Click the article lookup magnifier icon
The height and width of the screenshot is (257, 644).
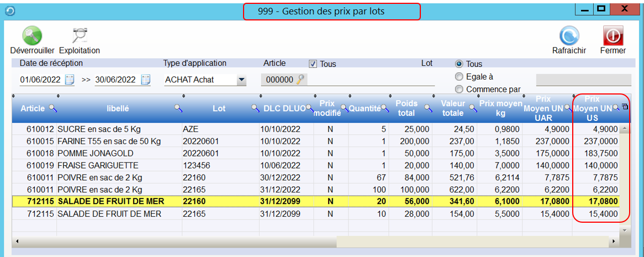coord(300,80)
